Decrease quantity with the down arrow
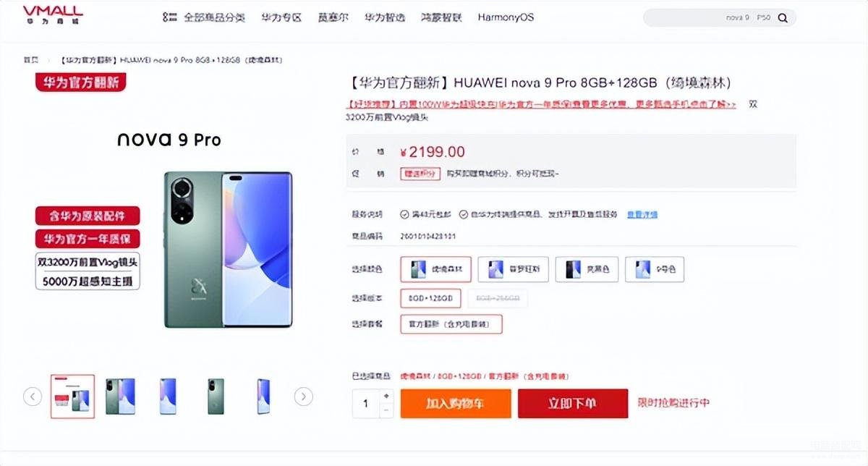This screenshot has height=466, width=868. [x=386, y=410]
